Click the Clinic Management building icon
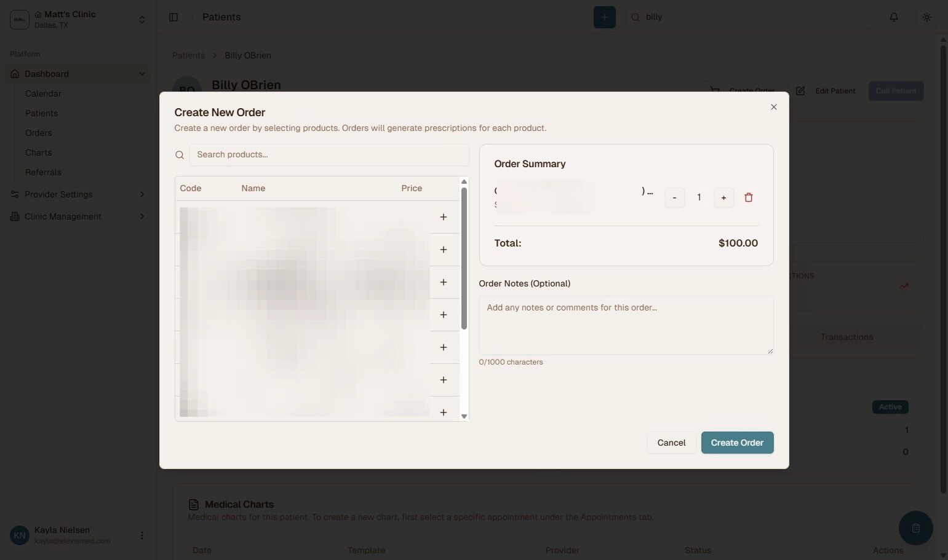948x560 pixels. 15,216
